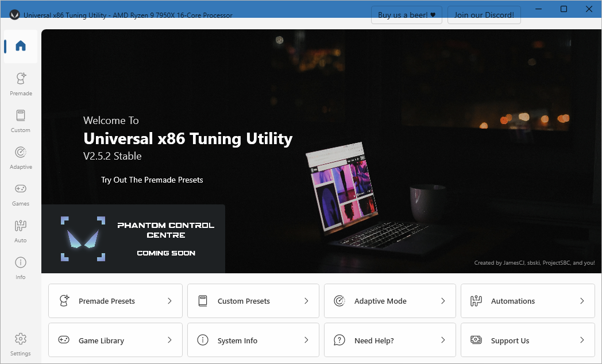Image resolution: width=602 pixels, height=364 pixels.
Task: Click the COMING SOON text
Action: pyautogui.click(x=166, y=253)
